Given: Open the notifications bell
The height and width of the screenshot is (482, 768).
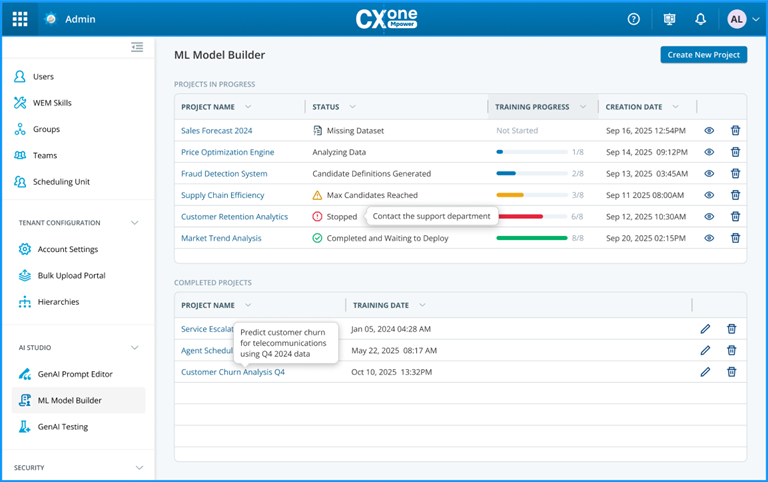Looking at the screenshot, I should pos(700,19).
